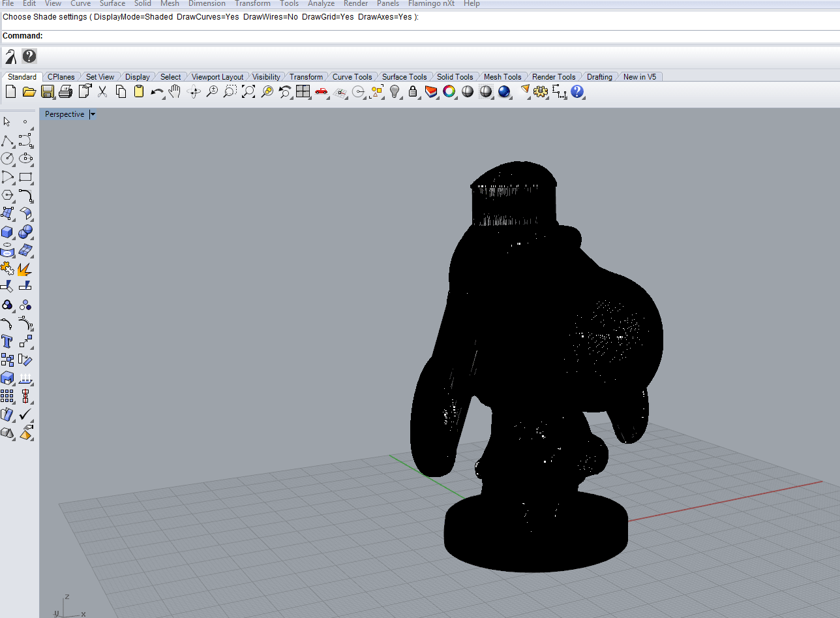Select the Polyline tool in sidebar
The height and width of the screenshot is (618, 840).
coord(7,140)
